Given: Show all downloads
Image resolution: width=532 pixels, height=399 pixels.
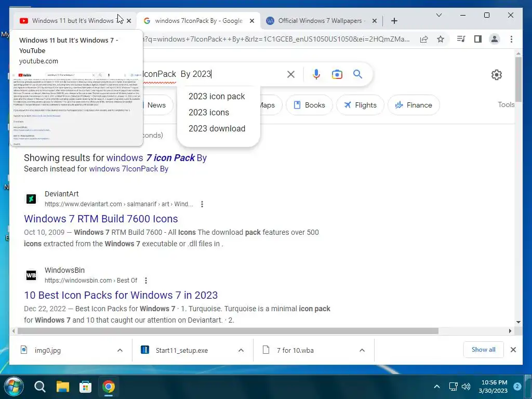Looking at the screenshot, I should tap(483, 350).
